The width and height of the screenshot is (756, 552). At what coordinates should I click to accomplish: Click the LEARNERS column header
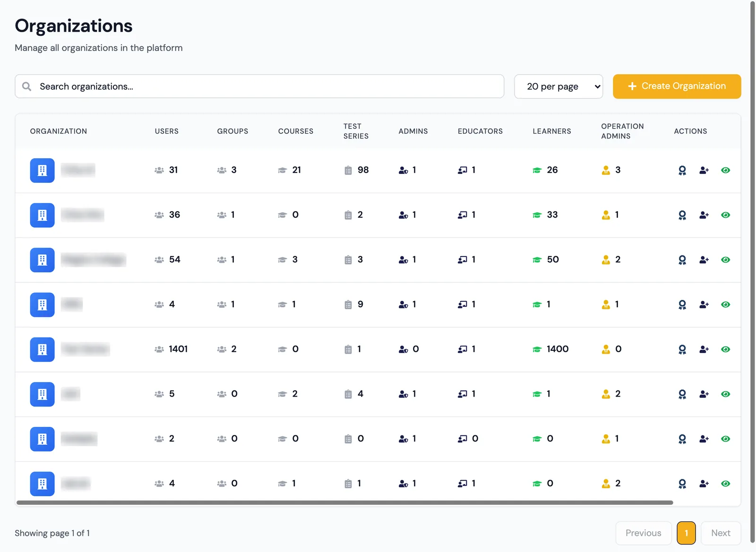point(552,131)
